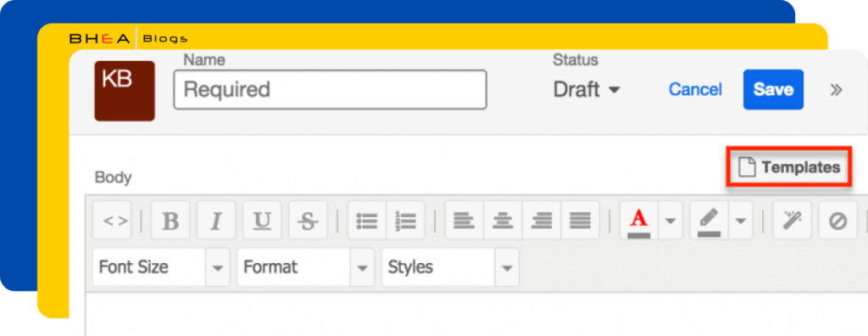Align text right
The width and height of the screenshot is (868, 336).
[542, 220]
